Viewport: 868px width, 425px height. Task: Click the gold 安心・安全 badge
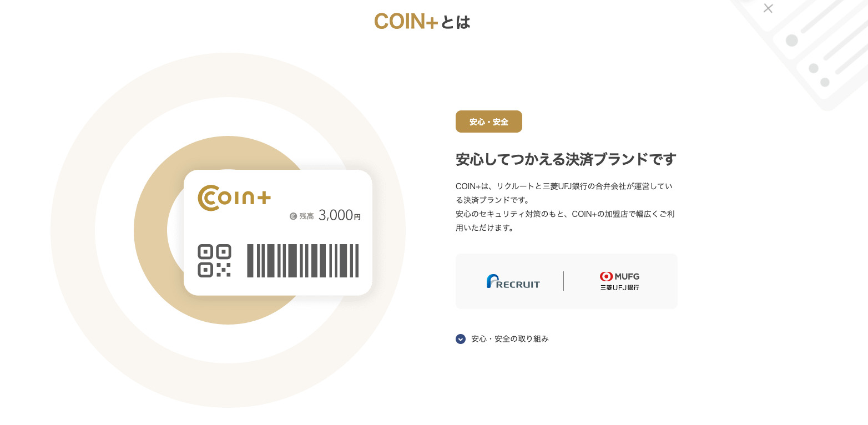488,122
